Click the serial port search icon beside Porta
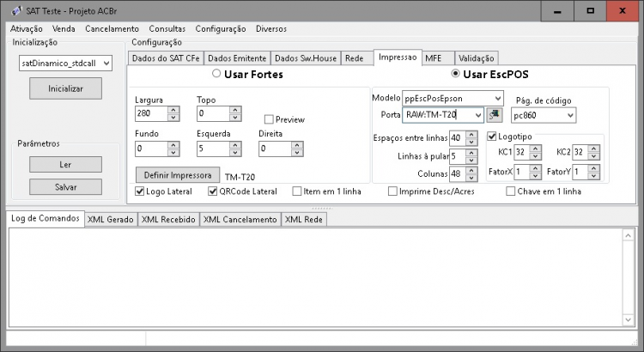The height and width of the screenshot is (352, 644). pos(495,115)
